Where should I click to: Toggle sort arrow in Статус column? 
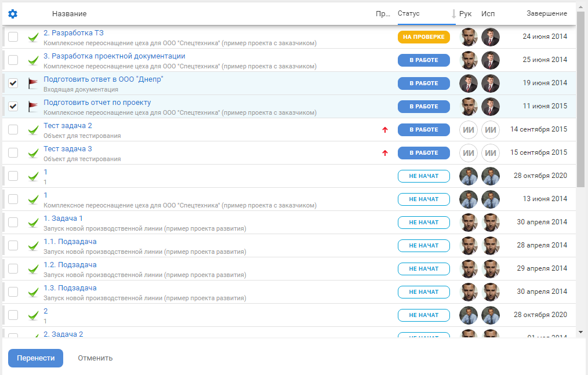click(453, 13)
